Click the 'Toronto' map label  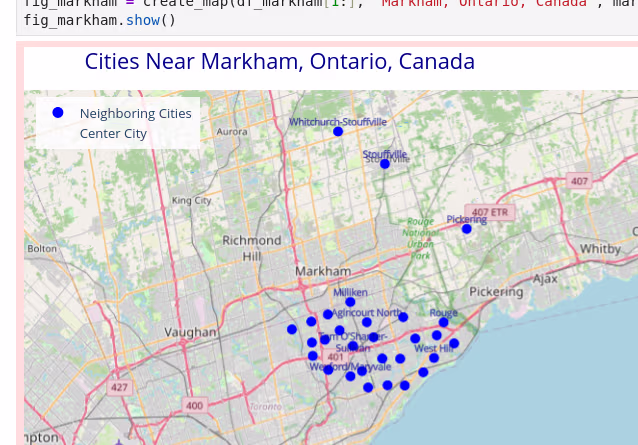[265, 406]
